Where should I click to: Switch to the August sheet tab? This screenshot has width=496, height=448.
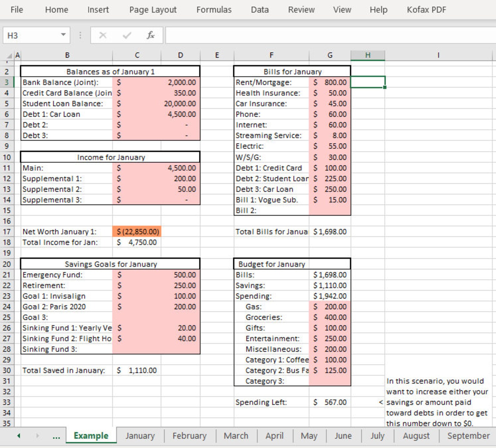pos(416,436)
